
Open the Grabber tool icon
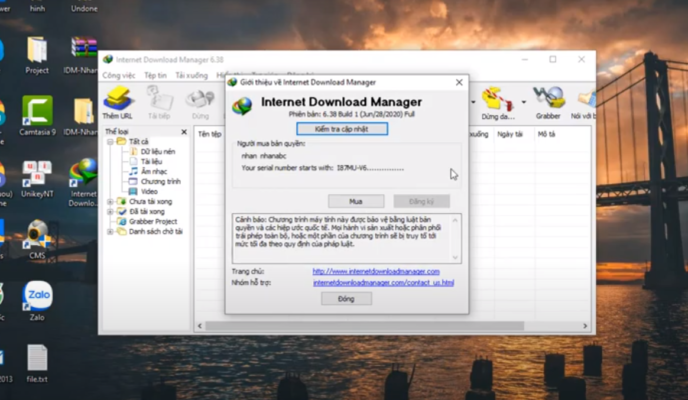click(x=548, y=104)
